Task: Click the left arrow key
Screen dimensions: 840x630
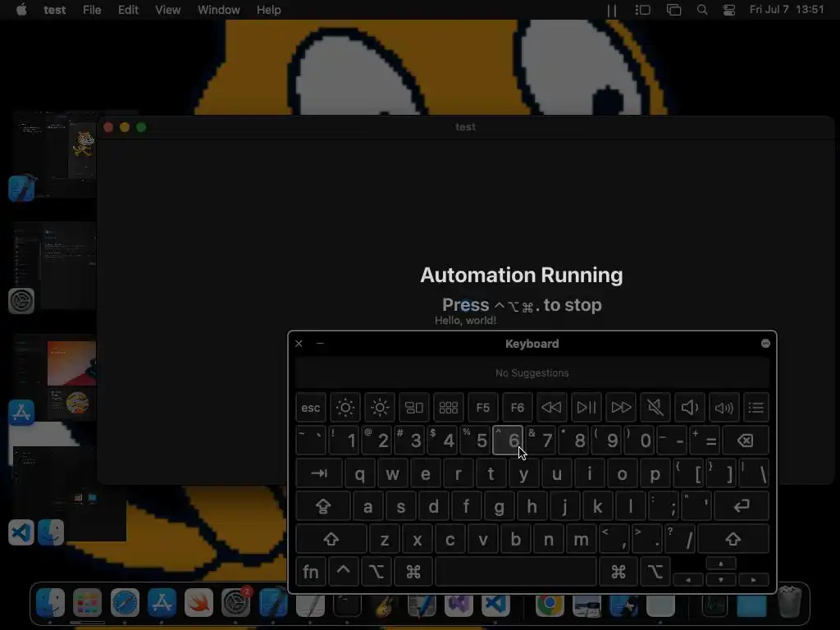Action: point(688,580)
